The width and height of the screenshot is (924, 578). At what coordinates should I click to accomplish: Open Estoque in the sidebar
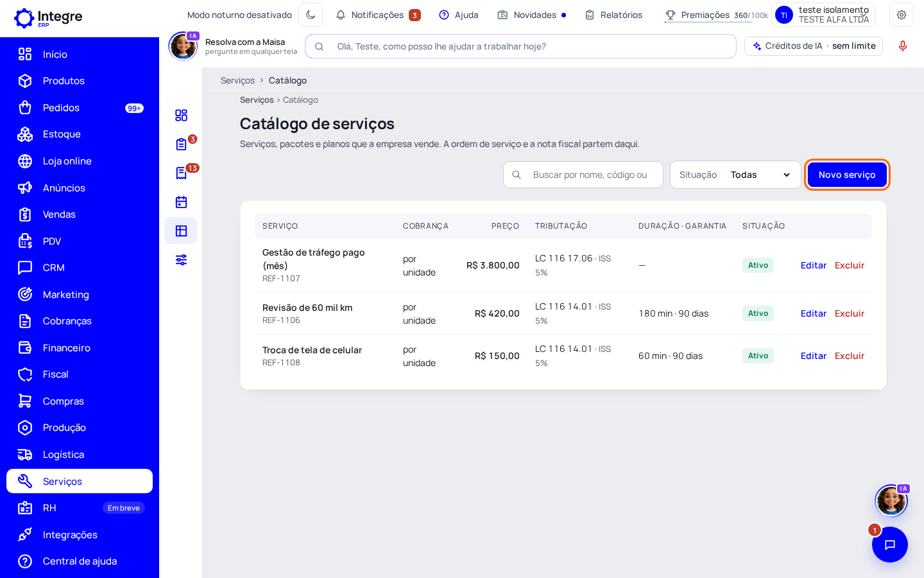(x=80, y=134)
